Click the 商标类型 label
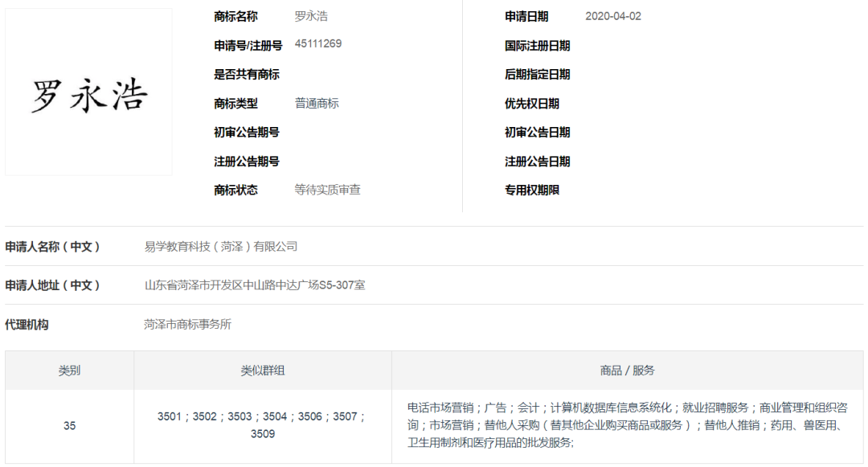This screenshot has width=868, height=467. click(x=235, y=104)
